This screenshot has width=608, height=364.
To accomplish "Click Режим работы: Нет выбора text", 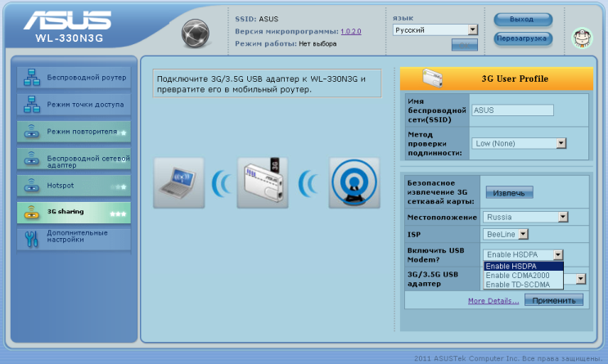I will click(286, 44).
